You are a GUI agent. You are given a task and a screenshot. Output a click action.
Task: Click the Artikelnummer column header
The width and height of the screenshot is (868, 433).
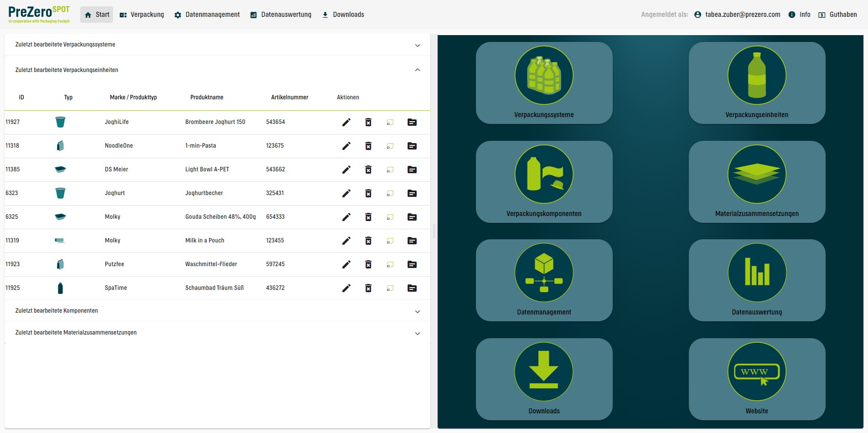[289, 98]
